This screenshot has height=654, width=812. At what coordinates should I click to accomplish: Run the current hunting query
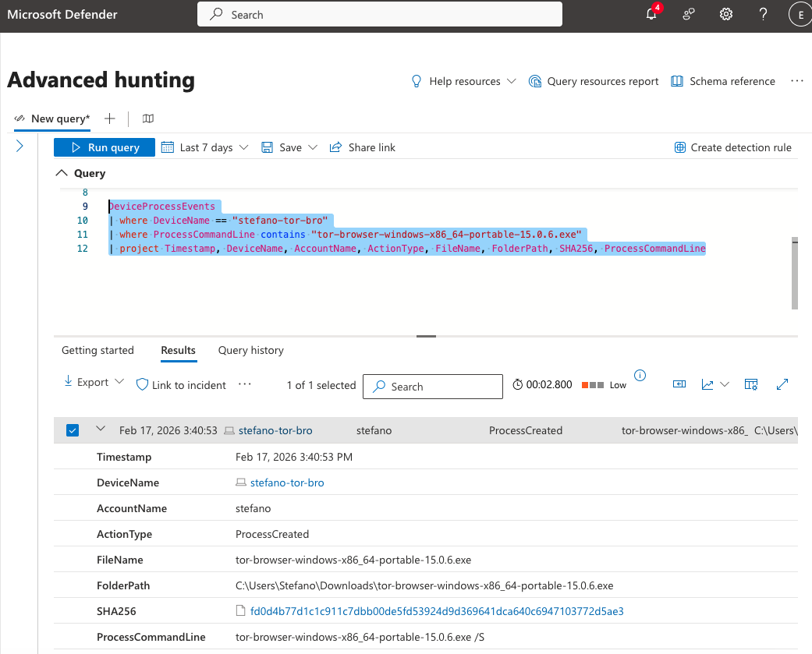click(104, 147)
